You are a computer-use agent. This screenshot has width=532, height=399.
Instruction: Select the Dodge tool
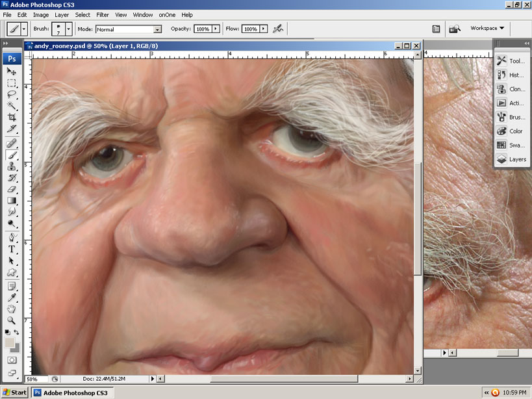12,224
